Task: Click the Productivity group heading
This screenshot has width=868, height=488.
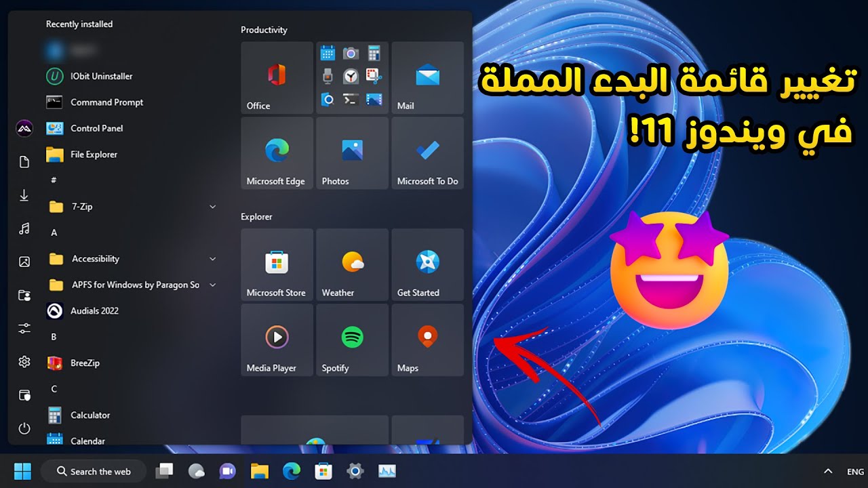Action: pyautogui.click(x=264, y=30)
